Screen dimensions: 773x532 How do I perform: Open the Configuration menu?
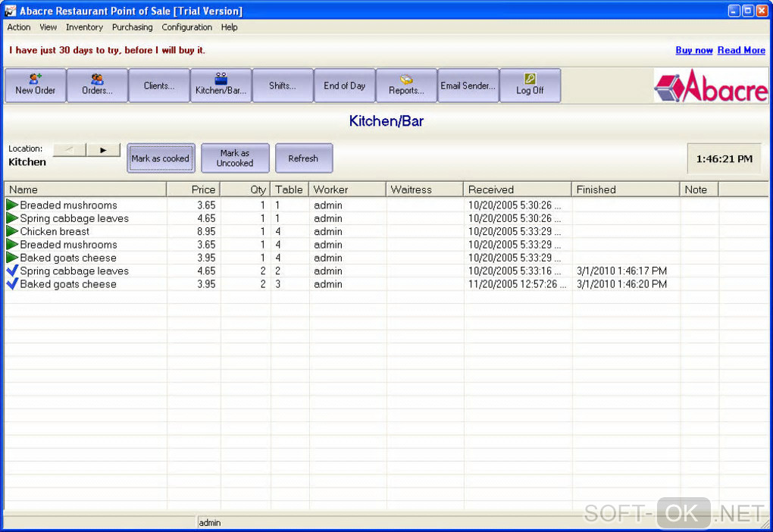[x=187, y=27]
